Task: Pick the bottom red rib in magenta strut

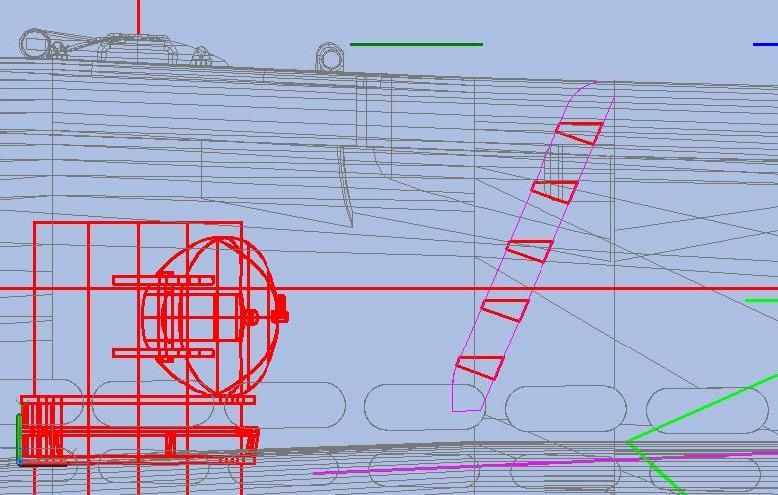Action: (480, 367)
